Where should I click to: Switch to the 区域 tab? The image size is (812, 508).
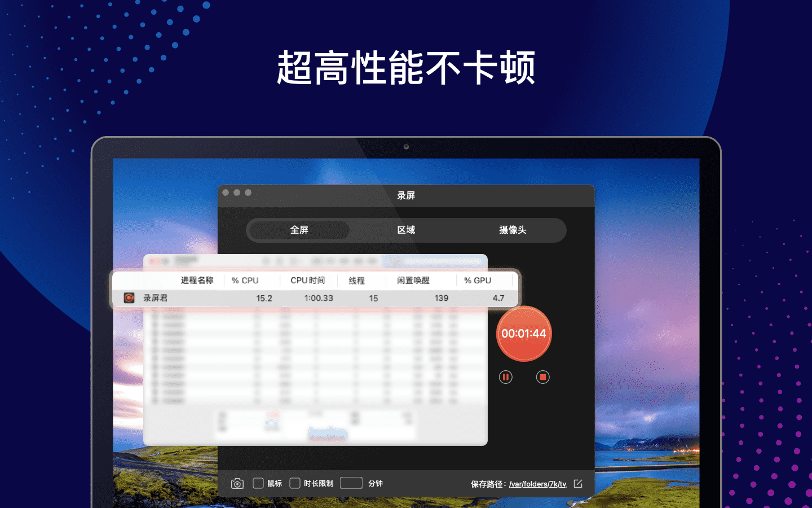(x=406, y=230)
